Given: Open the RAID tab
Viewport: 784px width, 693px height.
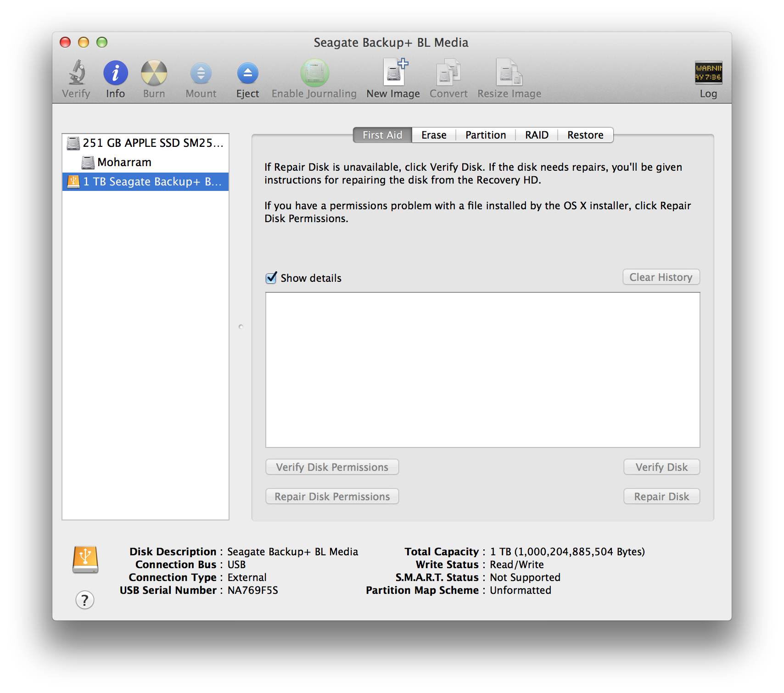Looking at the screenshot, I should [537, 135].
